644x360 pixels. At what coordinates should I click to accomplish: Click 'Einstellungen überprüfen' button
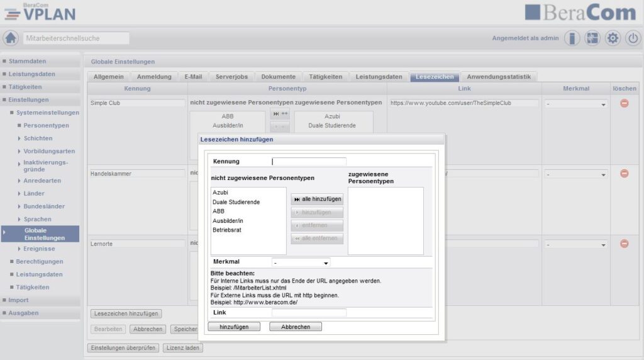click(x=123, y=347)
